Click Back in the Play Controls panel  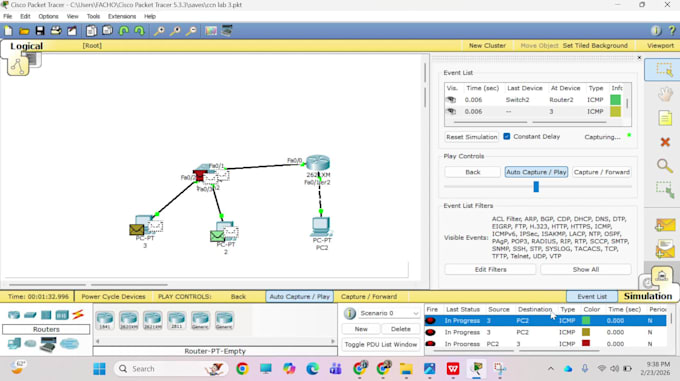[473, 172]
